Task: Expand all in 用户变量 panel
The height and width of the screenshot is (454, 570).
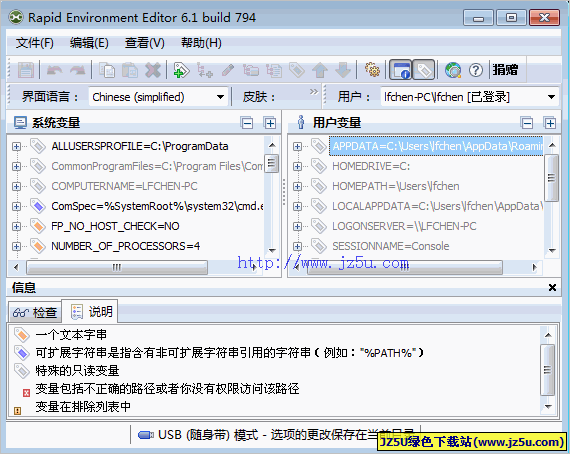Action: [x=550, y=123]
